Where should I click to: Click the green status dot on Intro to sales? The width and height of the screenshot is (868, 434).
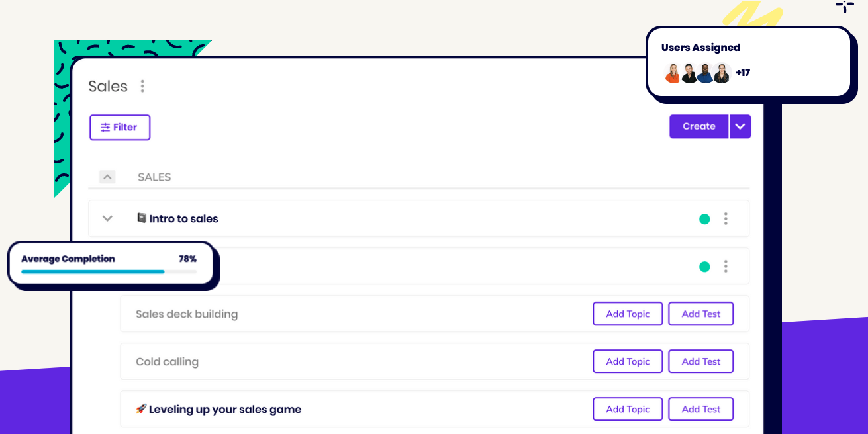pyautogui.click(x=704, y=218)
